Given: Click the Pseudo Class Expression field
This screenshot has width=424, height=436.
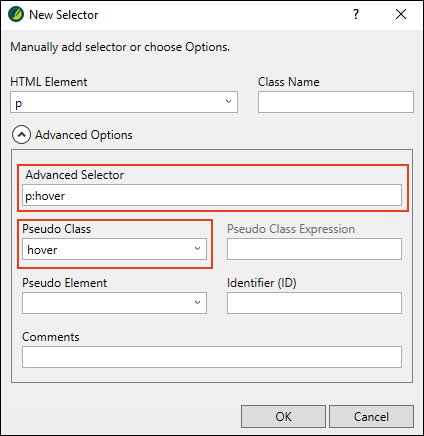Looking at the screenshot, I should point(314,249).
